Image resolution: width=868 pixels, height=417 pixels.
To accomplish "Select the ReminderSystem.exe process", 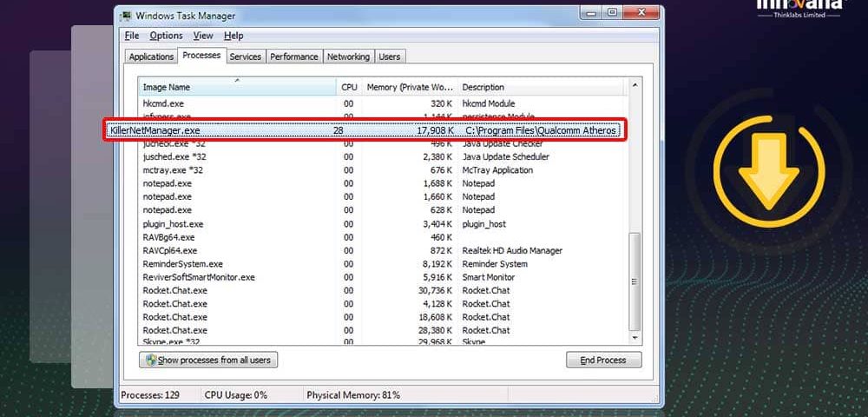I will tap(382, 264).
